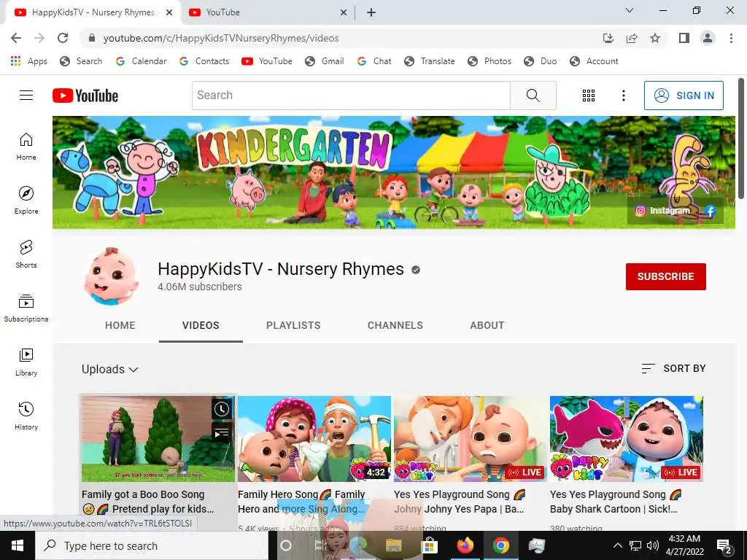Expand the Uploads dropdown
This screenshot has height=560, width=747.
click(109, 370)
